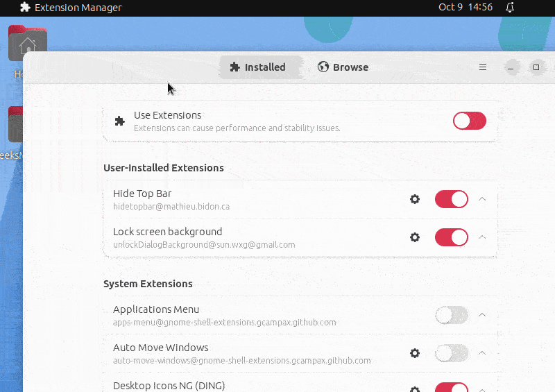Expand Auto Move Windows row chevron
Viewport: 555px width, 392px height.
point(482,353)
